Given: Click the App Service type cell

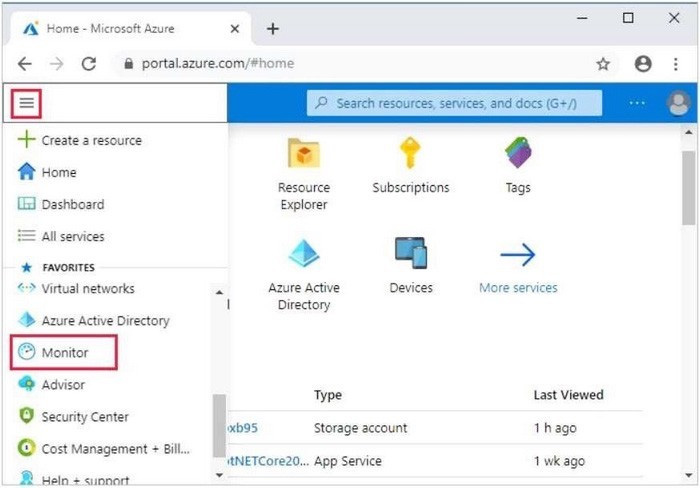Looking at the screenshot, I should (348, 461).
